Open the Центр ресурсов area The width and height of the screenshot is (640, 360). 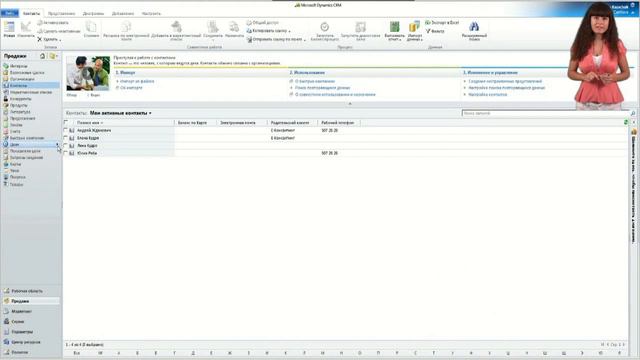pyautogui.click(x=26, y=342)
